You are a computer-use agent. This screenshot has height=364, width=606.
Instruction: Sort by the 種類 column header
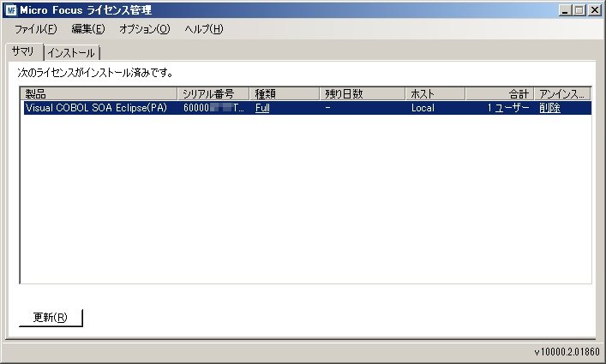click(x=285, y=93)
